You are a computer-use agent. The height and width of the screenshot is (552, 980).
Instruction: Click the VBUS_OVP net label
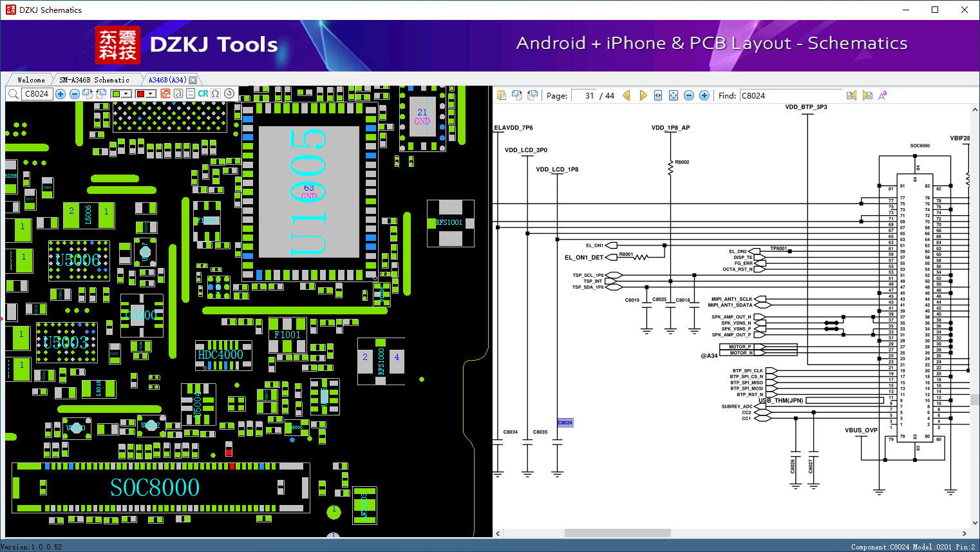click(x=862, y=430)
